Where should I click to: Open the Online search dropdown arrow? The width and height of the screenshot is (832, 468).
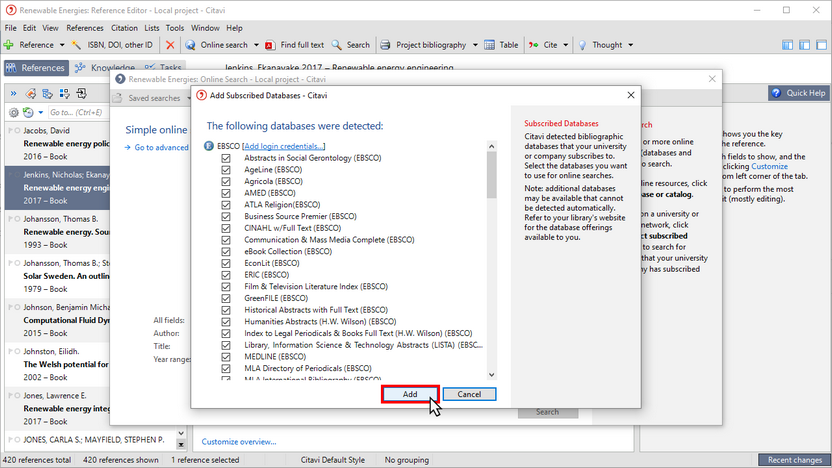pyautogui.click(x=256, y=45)
